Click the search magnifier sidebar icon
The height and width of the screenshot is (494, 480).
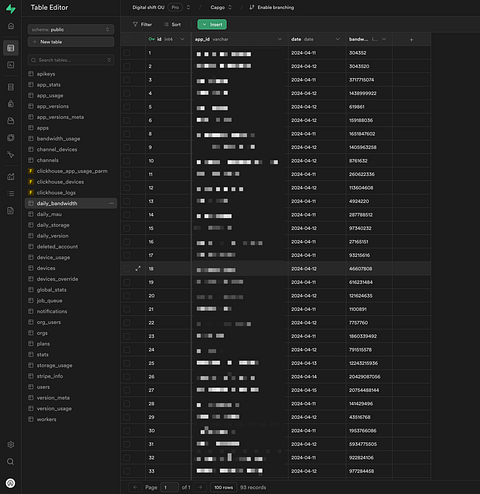click(x=11, y=462)
